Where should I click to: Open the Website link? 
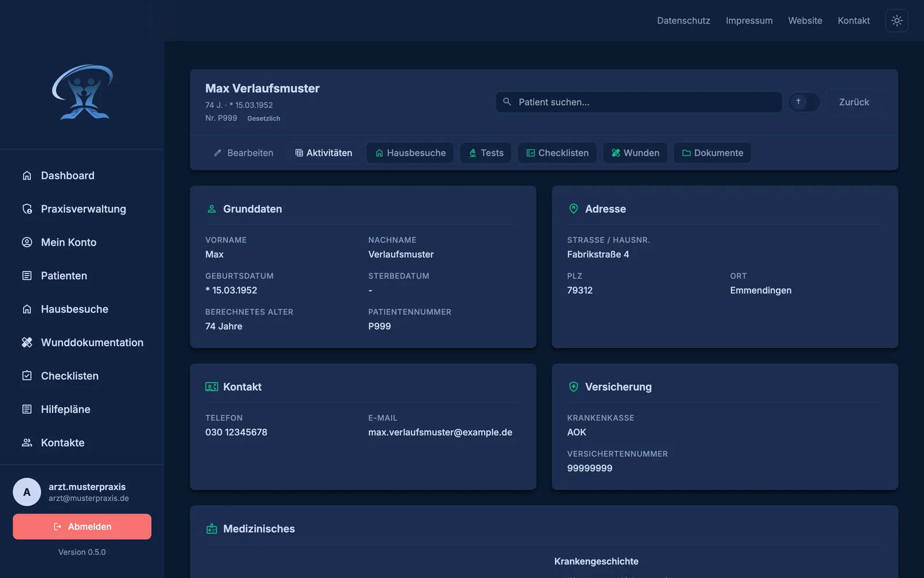tap(805, 20)
